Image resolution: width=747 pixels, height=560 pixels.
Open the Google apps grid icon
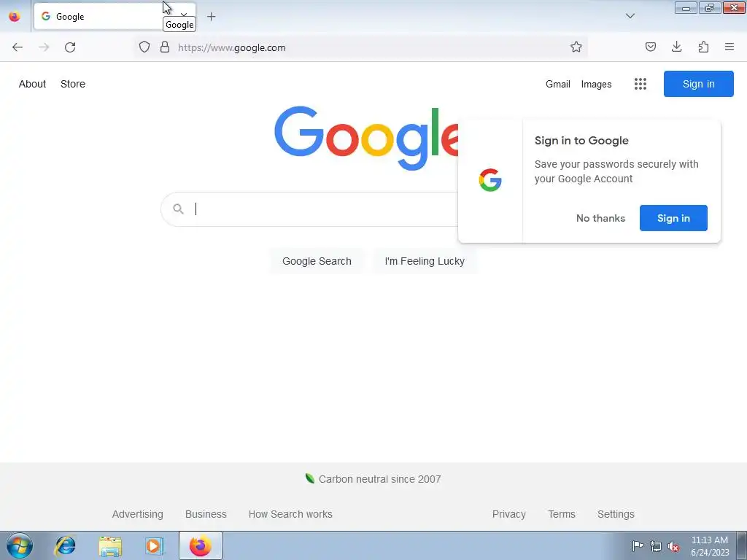[640, 85]
